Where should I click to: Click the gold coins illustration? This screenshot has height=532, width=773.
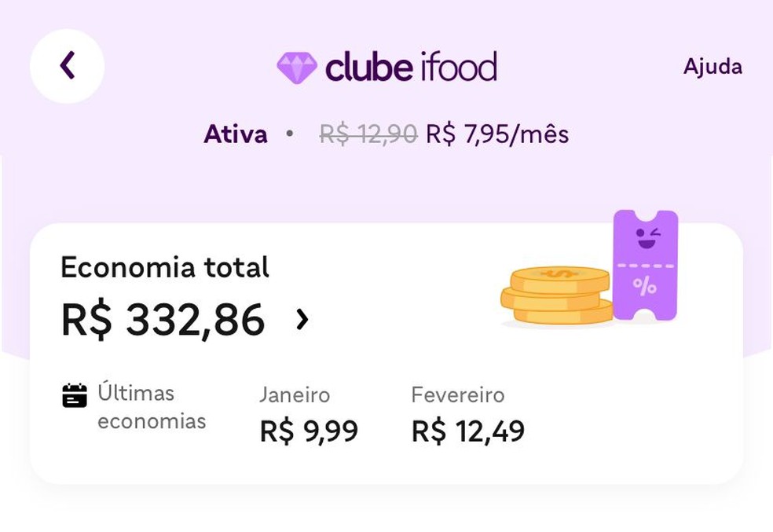(x=558, y=295)
